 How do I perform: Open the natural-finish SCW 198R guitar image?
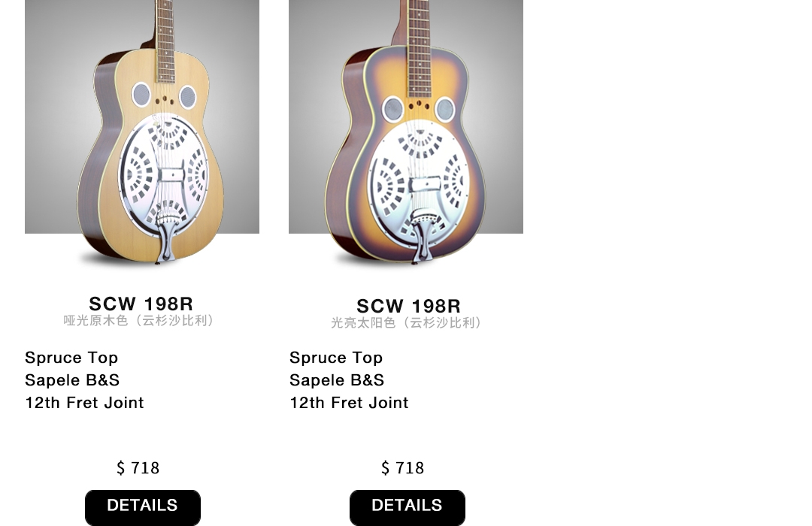[142, 132]
